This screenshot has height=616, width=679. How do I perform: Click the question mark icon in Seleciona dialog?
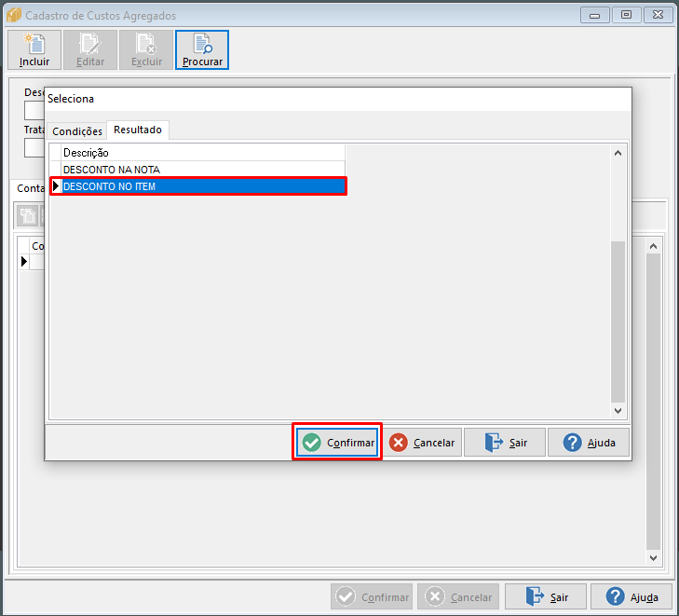click(x=573, y=443)
